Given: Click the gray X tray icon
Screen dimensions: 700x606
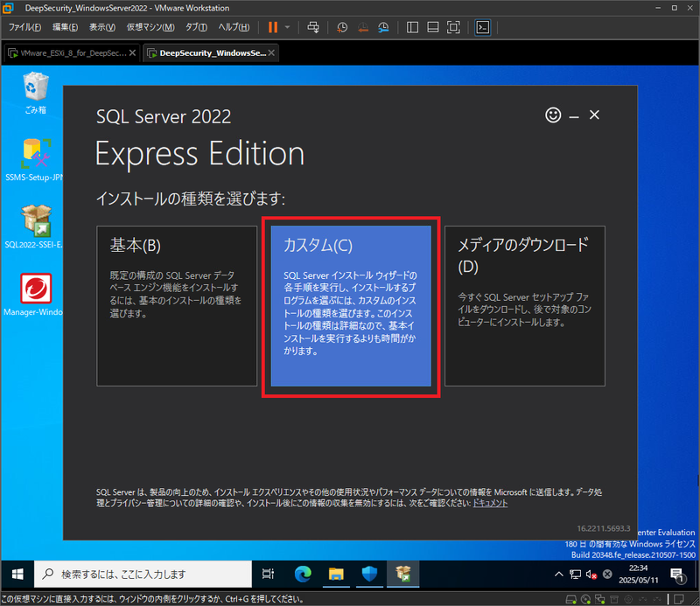Looking at the screenshot, I should click(x=607, y=575).
